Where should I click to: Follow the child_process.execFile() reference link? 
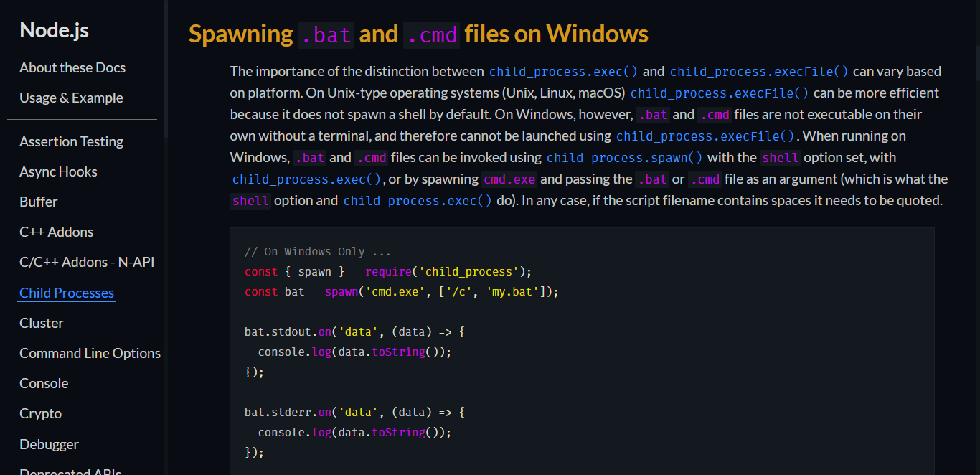tap(759, 71)
